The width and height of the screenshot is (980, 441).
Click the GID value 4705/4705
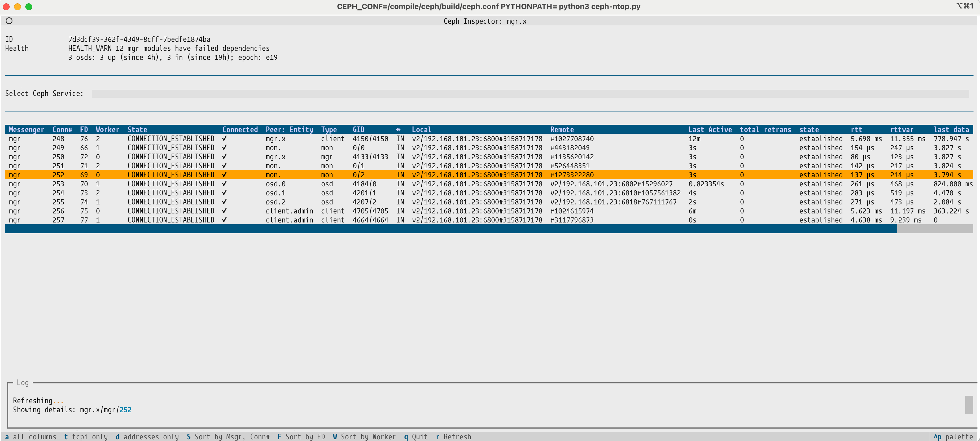pos(371,211)
